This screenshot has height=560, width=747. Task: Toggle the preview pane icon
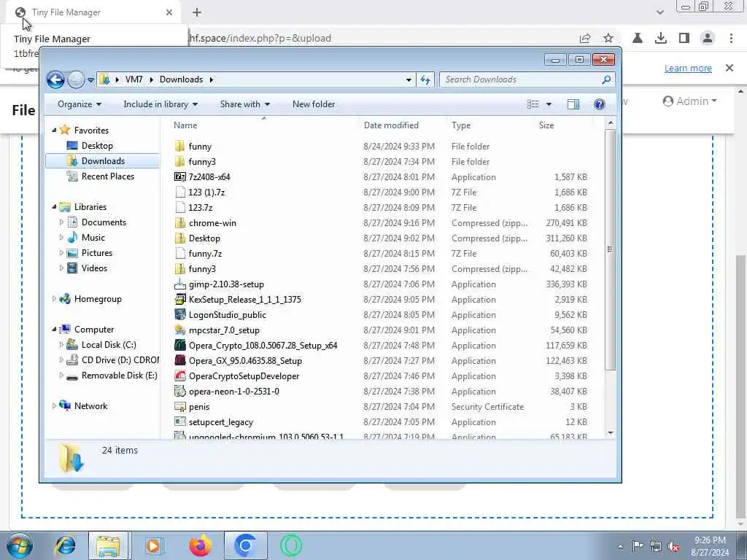(x=573, y=104)
